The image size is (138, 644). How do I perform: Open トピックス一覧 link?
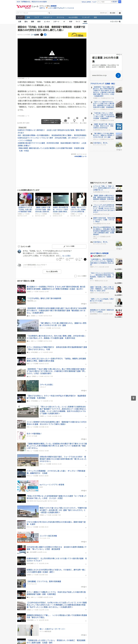115,21
